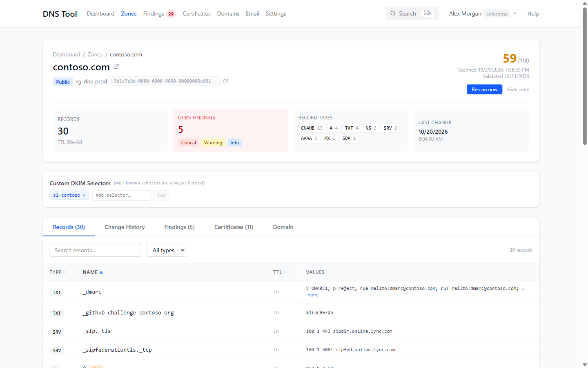
Task: Select the _github-challenge-contoso-org record row
Action: (x=291, y=313)
